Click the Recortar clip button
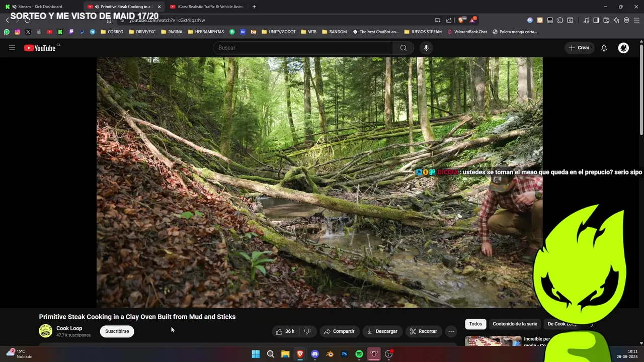Screen dimensions: 644x362 point(423,331)
